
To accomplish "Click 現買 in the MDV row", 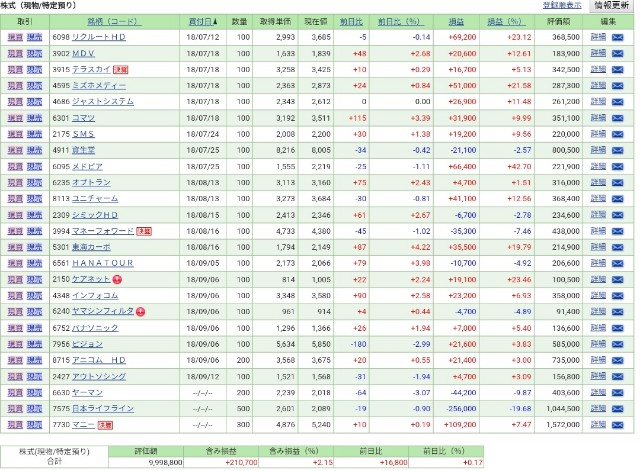I will click(x=15, y=53).
